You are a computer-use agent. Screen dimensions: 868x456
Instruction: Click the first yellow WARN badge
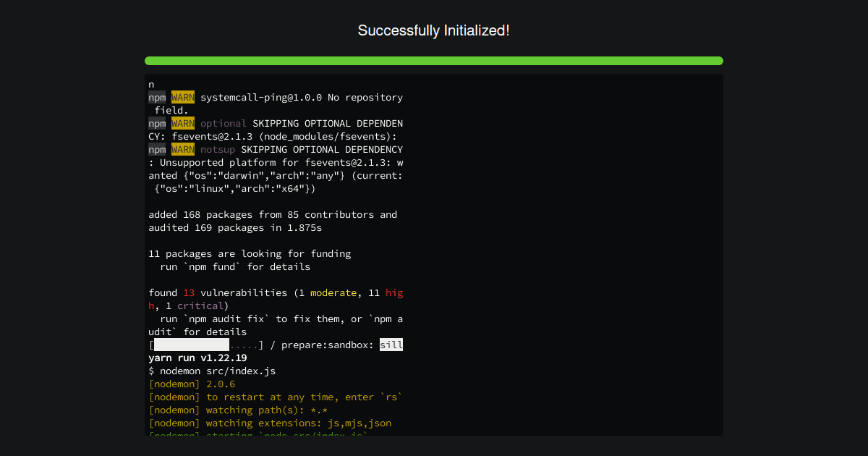[183, 97]
